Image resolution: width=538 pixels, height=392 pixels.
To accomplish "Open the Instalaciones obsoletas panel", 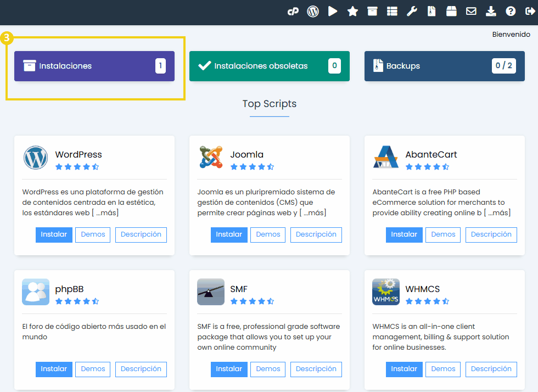I will 270,66.
